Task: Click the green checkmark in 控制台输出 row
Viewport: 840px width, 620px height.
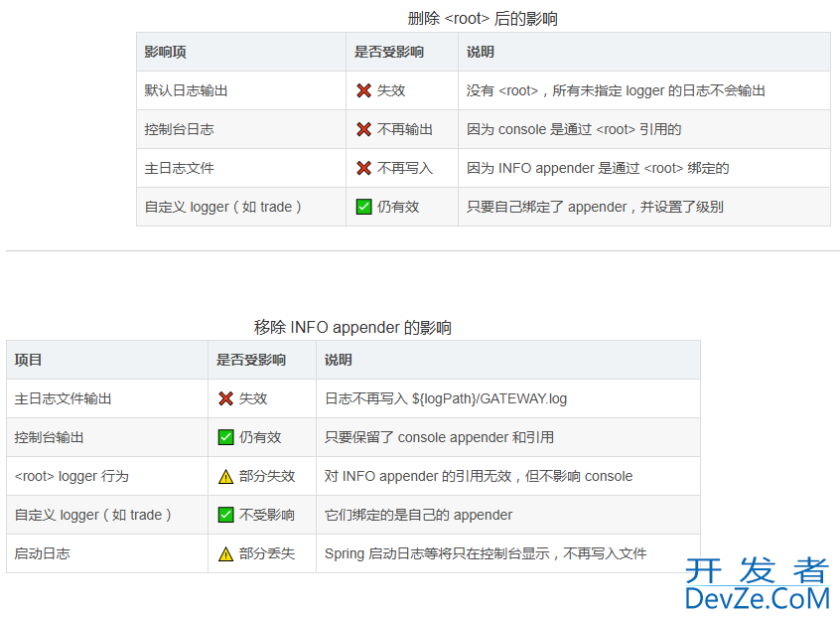Action: [225, 437]
